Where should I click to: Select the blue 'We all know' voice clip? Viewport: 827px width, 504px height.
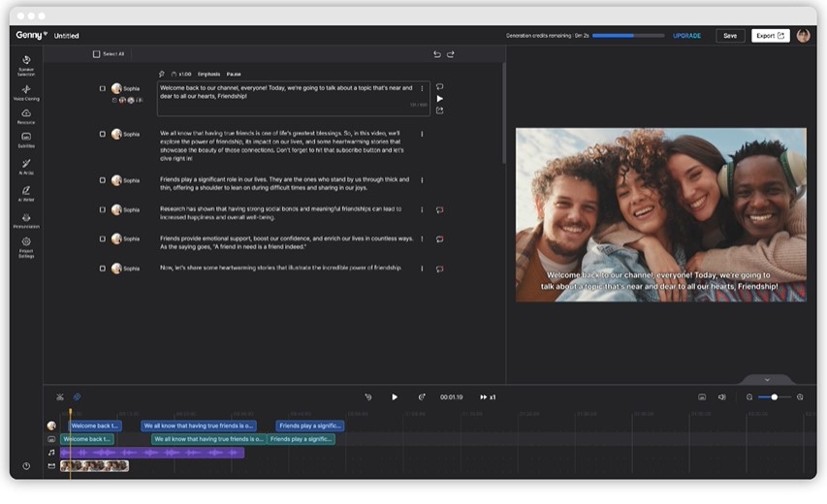(199, 425)
